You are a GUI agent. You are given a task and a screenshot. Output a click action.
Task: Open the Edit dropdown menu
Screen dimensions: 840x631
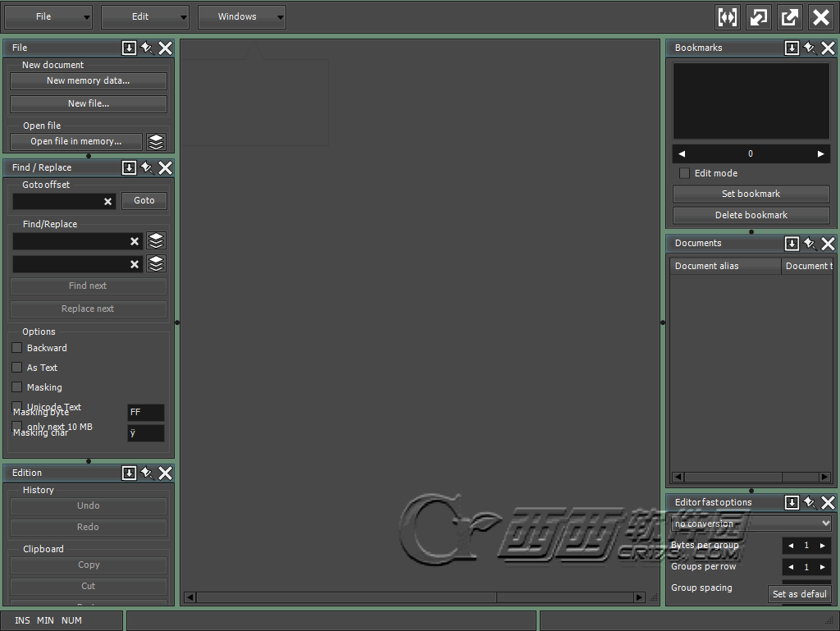(x=144, y=17)
